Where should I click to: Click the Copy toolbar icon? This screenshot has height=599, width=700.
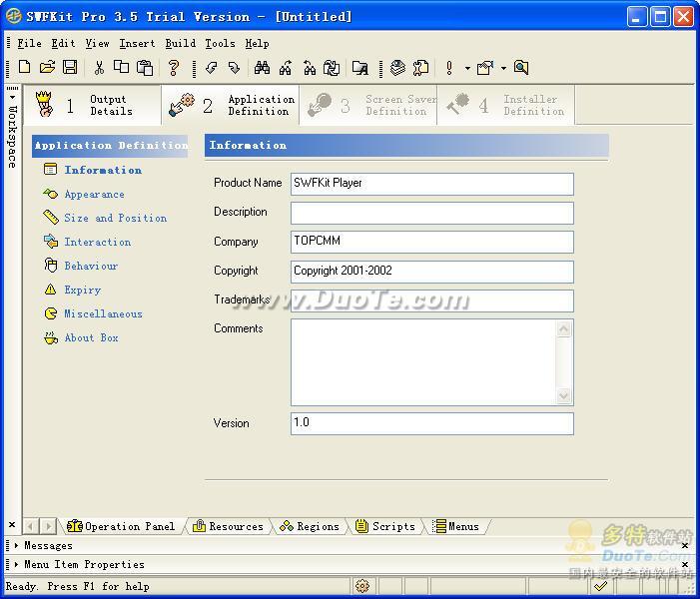pyautogui.click(x=121, y=68)
